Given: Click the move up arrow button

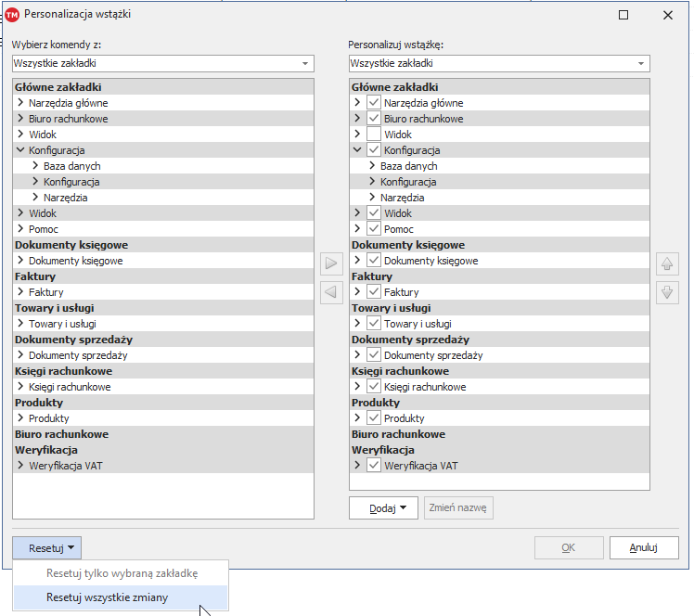Looking at the screenshot, I should point(667,263).
